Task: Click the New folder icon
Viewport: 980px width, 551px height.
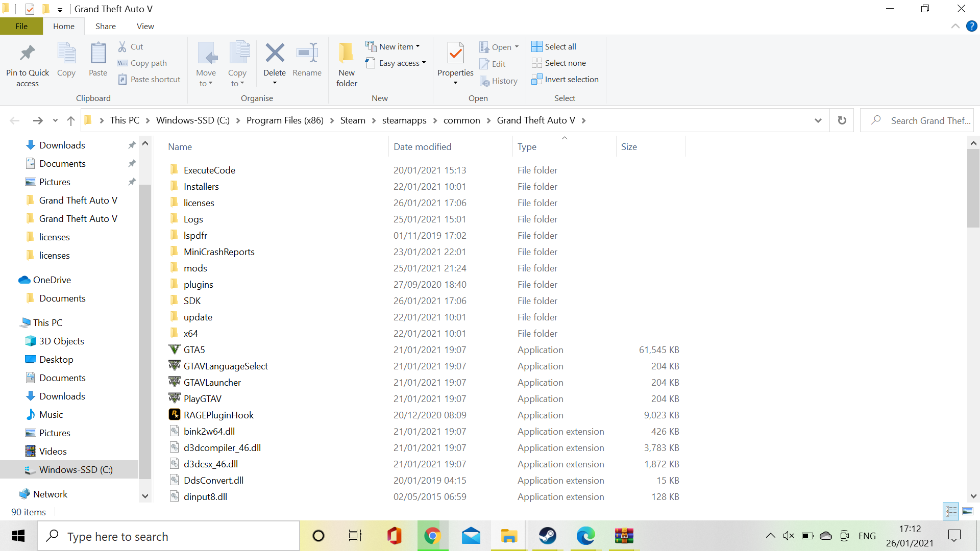Action: click(347, 53)
